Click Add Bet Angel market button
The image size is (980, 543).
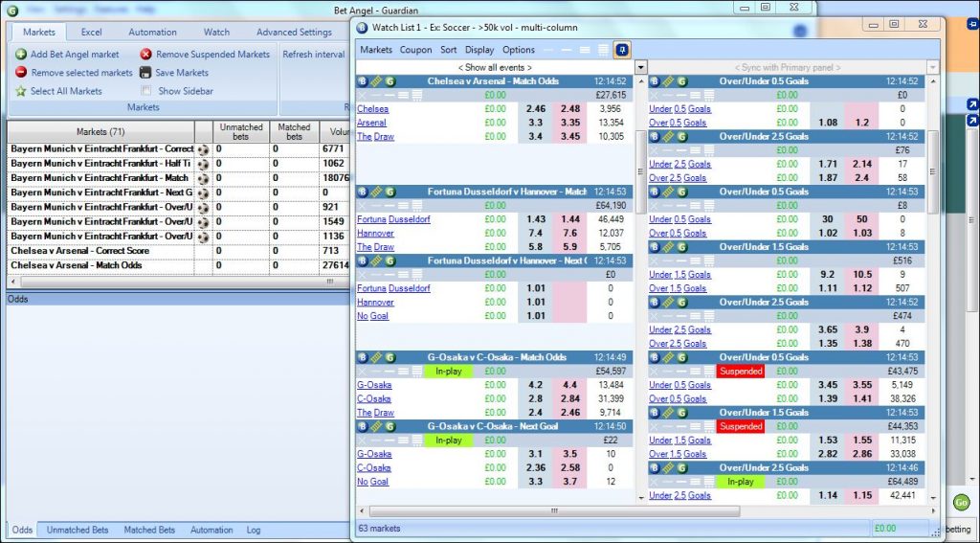[67, 55]
